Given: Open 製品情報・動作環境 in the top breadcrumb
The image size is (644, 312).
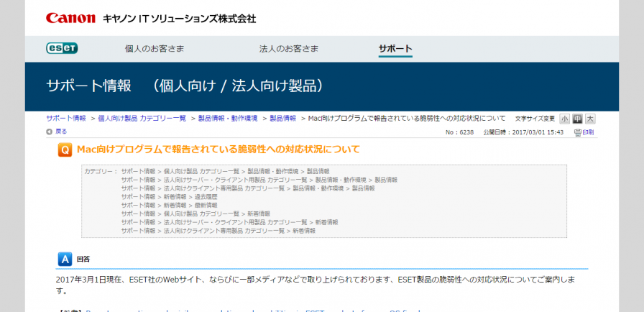Looking at the screenshot, I should (x=228, y=118).
